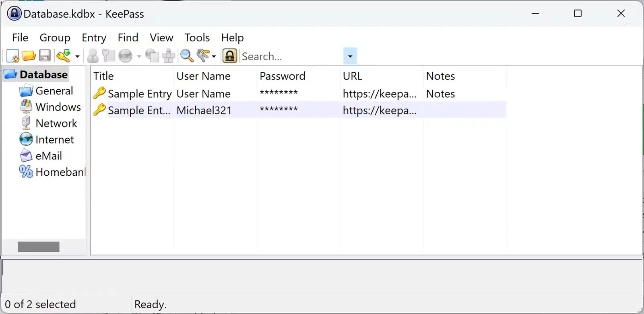Open the Tools menu
The width and height of the screenshot is (644, 314).
click(x=197, y=37)
